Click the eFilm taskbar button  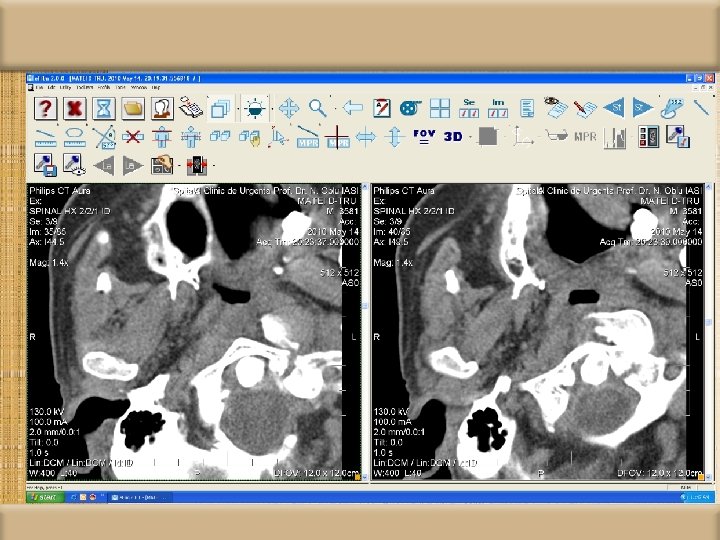(x=141, y=497)
